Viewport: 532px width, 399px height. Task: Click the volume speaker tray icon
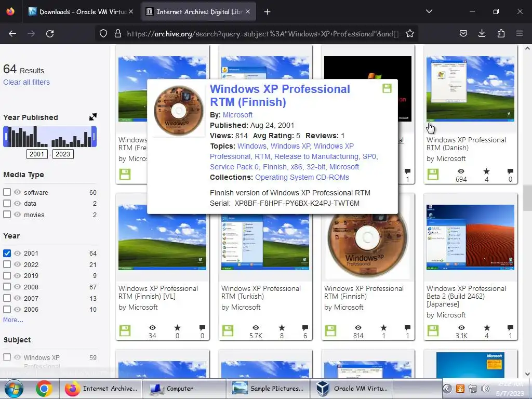pos(485,389)
